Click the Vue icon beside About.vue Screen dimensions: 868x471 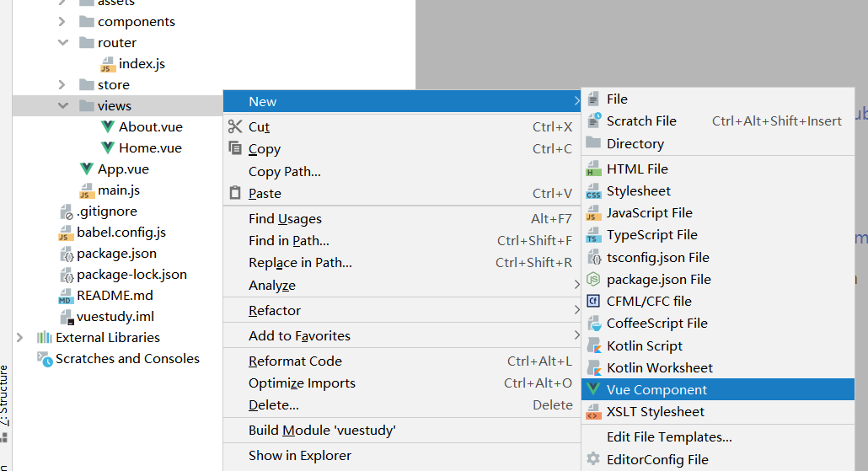(x=108, y=126)
